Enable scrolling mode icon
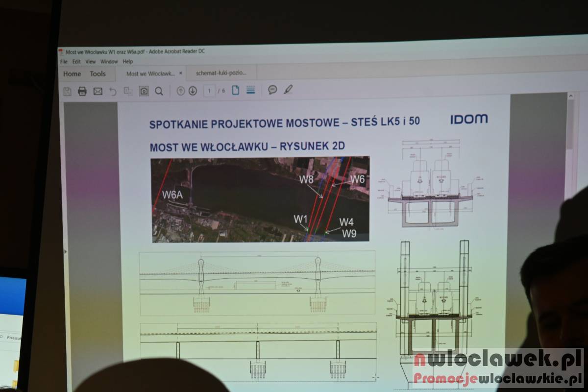588x392 pixels. click(251, 90)
